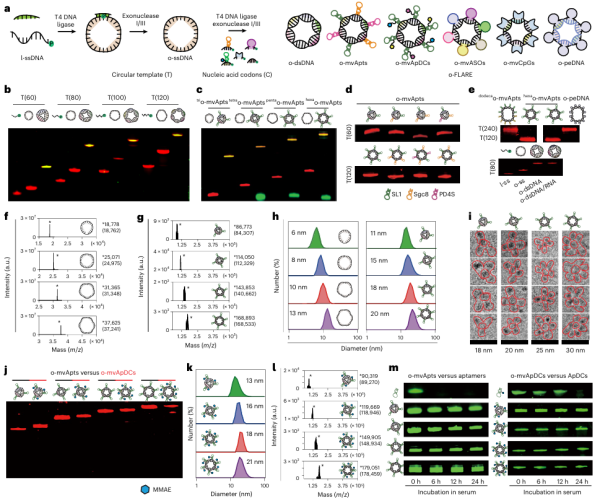Click the 'l-ssDNA' label
600x498 pixels.
coord(32,58)
